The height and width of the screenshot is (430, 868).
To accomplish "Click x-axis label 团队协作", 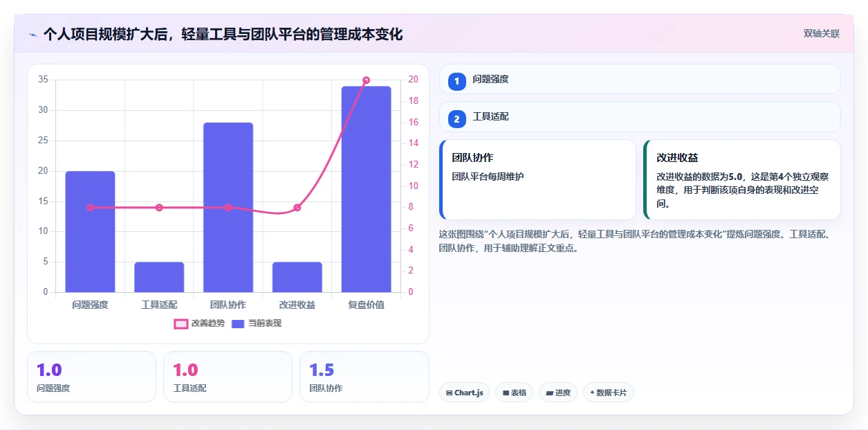I will pos(228,305).
